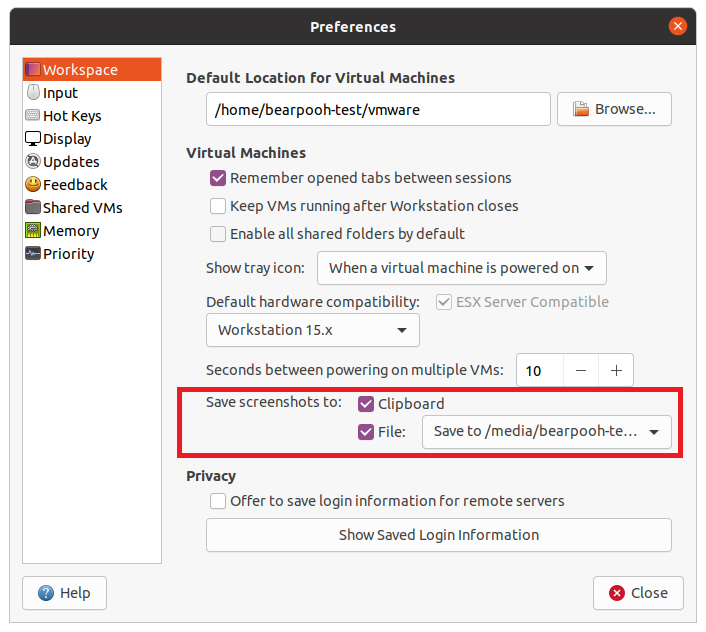Click the Workspace category icon
The height and width of the screenshot is (632, 706).
tap(33, 69)
